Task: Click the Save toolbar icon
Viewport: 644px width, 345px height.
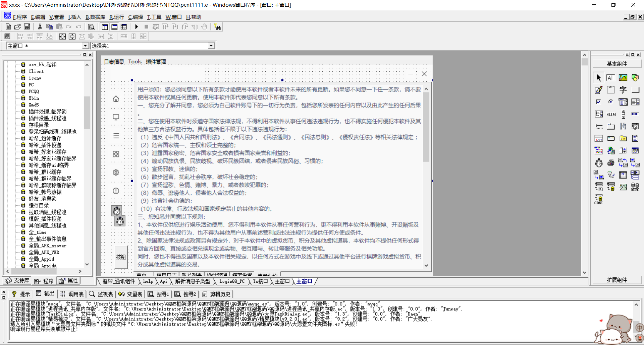Action: [x=27, y=26]
